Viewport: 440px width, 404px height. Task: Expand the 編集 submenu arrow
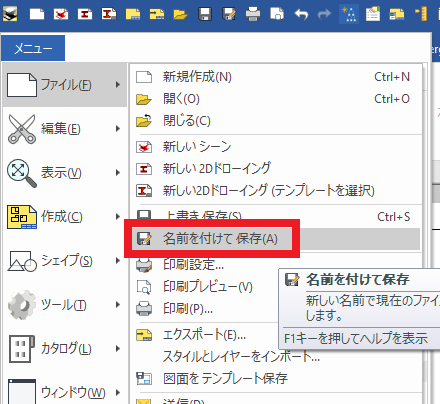coord(118,129)
